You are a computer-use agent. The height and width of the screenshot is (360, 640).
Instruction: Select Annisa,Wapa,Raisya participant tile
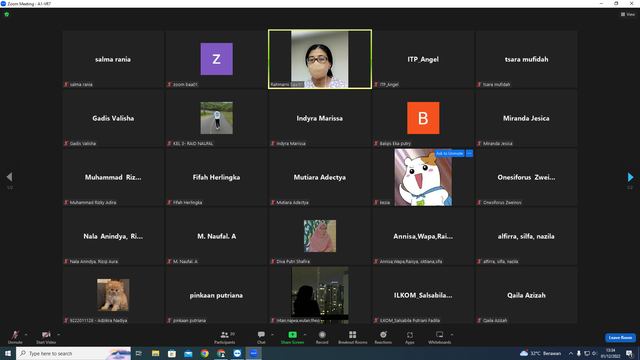(423, 236)
